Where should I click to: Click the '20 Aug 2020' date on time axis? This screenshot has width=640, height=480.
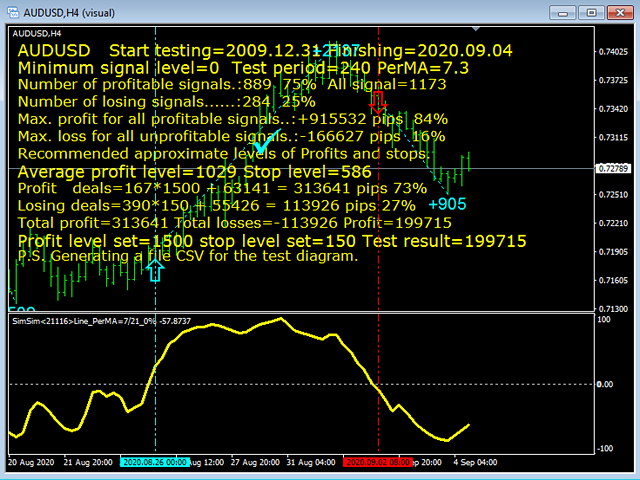coord(31,462)
